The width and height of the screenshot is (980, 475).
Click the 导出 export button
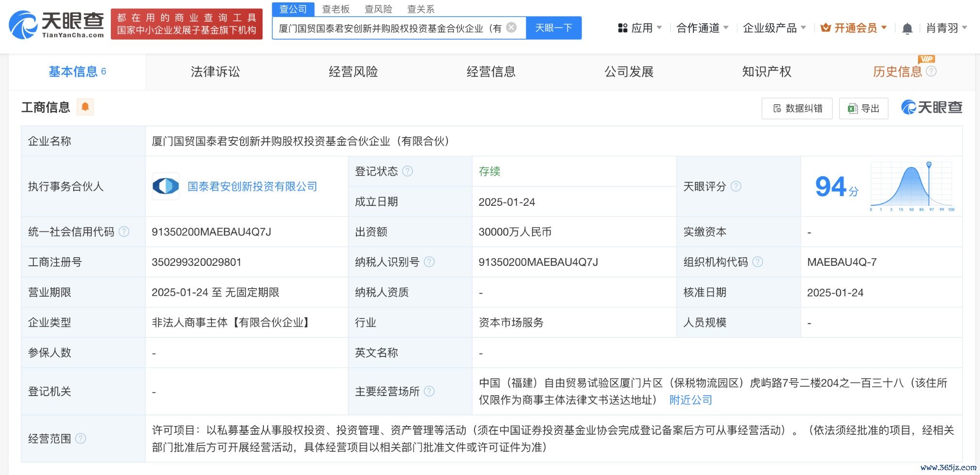[863, 108]
